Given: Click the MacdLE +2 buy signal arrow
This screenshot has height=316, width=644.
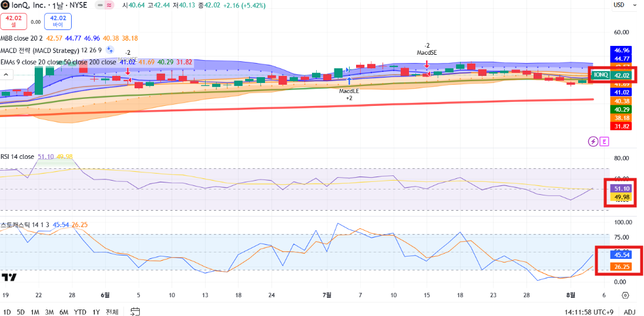Looking at the screenshot, I should tap(349, 81).
